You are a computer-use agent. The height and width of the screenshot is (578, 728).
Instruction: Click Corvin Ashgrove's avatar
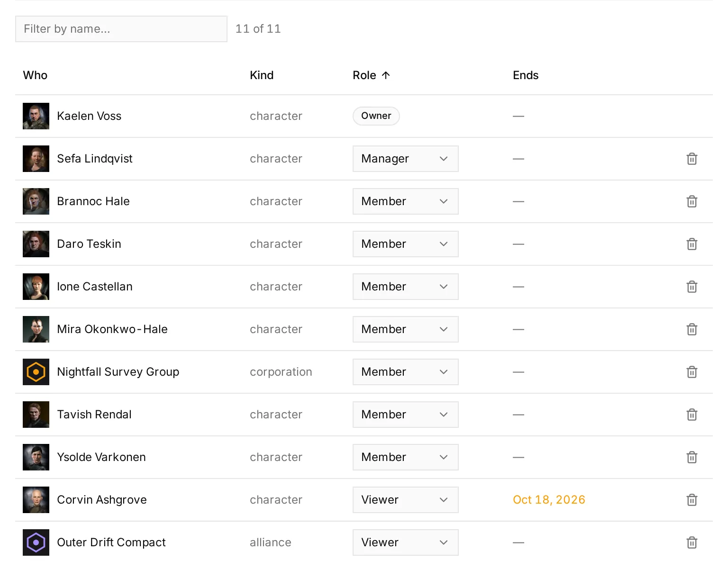[x=36, y=500]
